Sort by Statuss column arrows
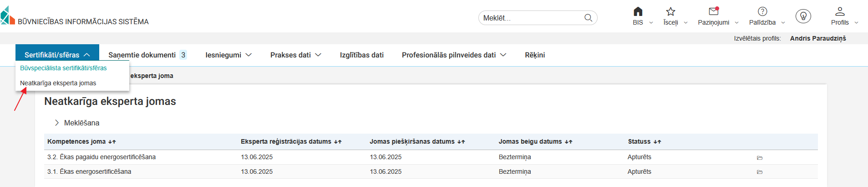The image size is (868, 187). pyautogui.click(x=657, y=142)
